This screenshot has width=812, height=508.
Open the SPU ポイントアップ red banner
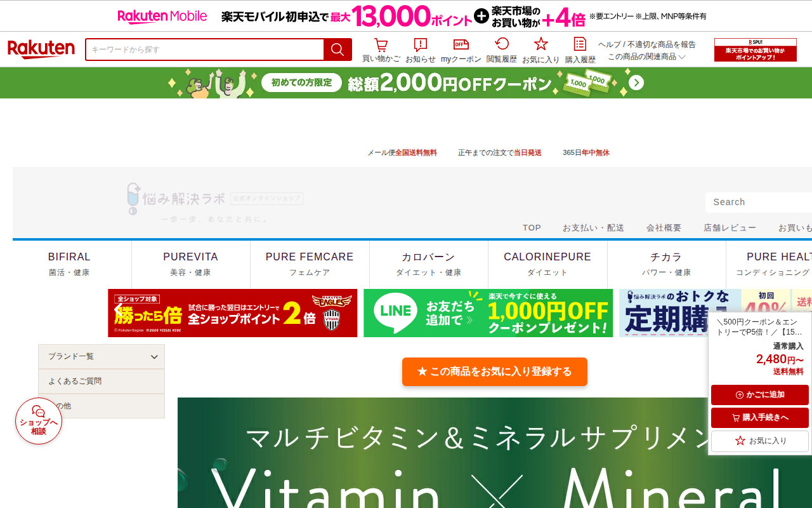click(x=756, y=50)
